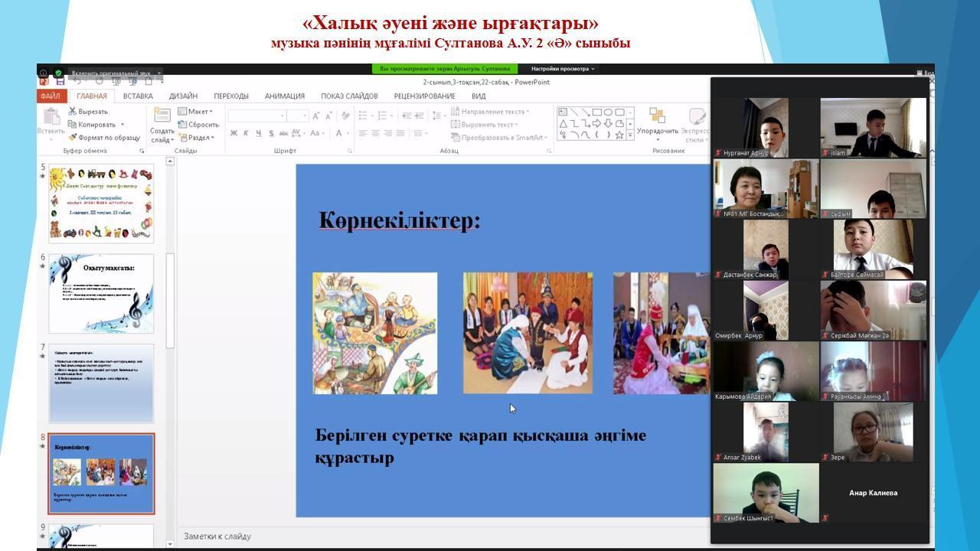This screenshot has height=551, width=980.
Task: Toggle underline (Ч) formatting
Action: pyautogui.click(x=260, y=133)
